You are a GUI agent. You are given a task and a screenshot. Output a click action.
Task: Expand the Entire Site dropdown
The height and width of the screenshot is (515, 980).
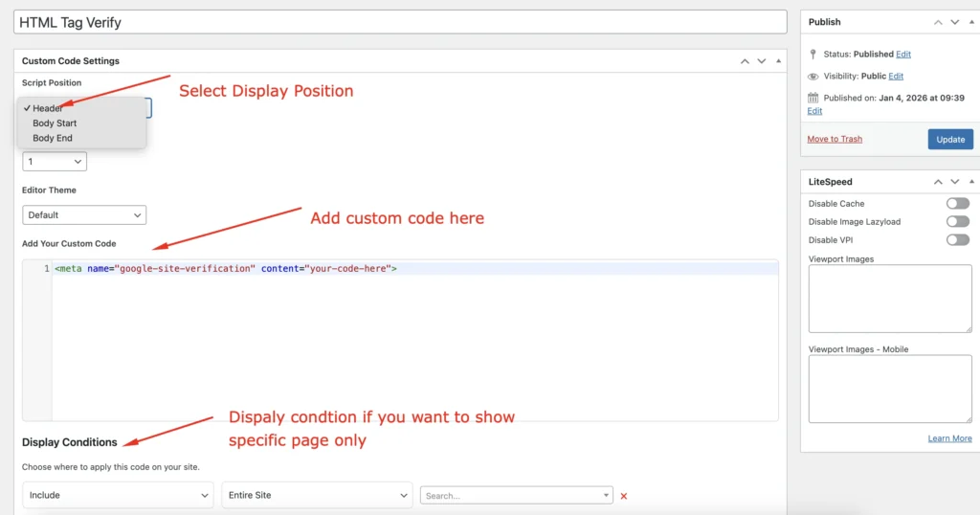(x=317, y=495)
